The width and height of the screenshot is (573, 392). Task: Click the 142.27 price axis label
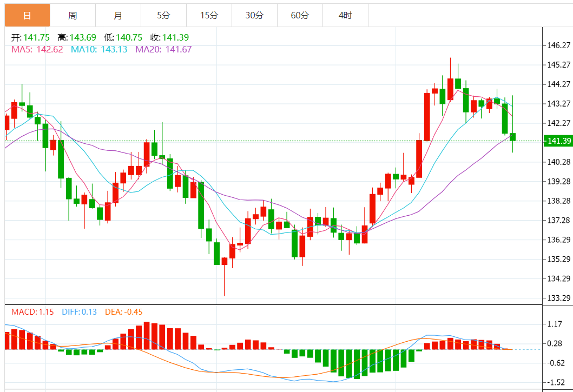(x=558, y=123)
